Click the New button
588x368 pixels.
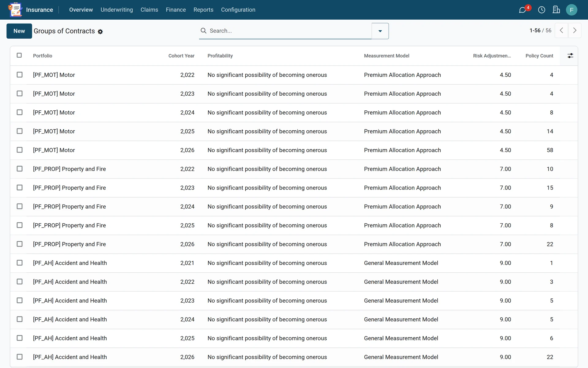[x=19, y=31]
